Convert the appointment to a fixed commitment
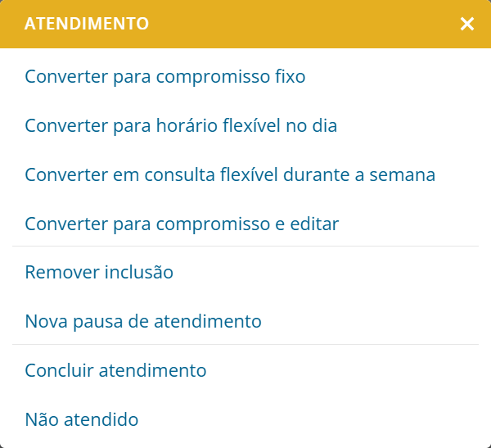 coord(164,77)
